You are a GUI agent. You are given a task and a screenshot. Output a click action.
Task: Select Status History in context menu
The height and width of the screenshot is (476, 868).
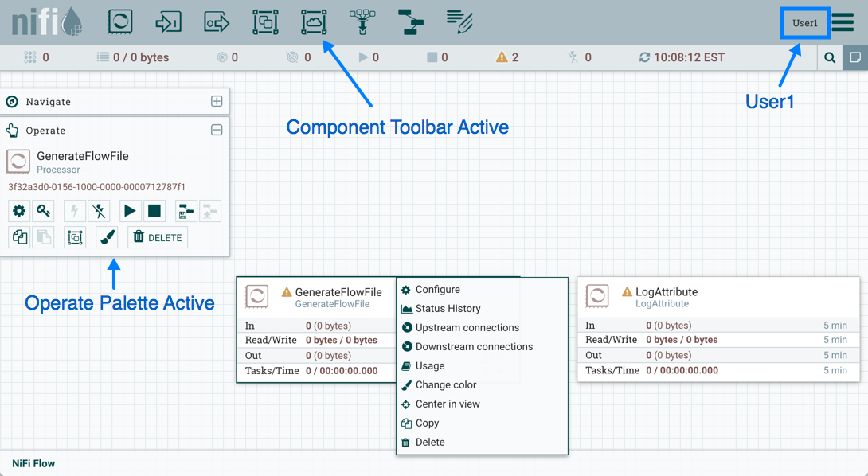(x=448, y=309)
